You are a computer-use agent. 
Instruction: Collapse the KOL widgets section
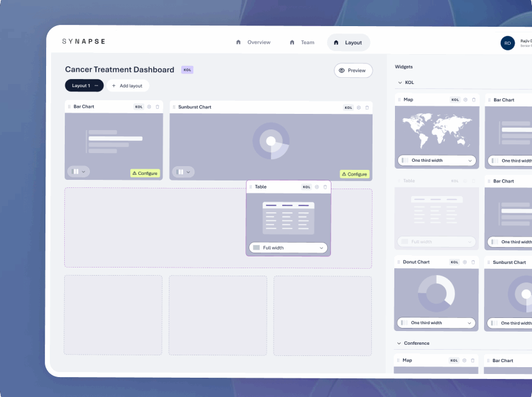coord(400,82)
